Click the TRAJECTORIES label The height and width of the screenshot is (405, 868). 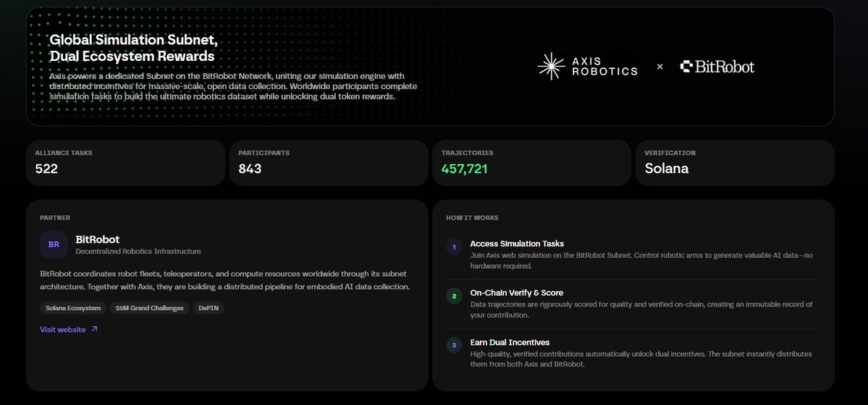[x=467, y=153]
